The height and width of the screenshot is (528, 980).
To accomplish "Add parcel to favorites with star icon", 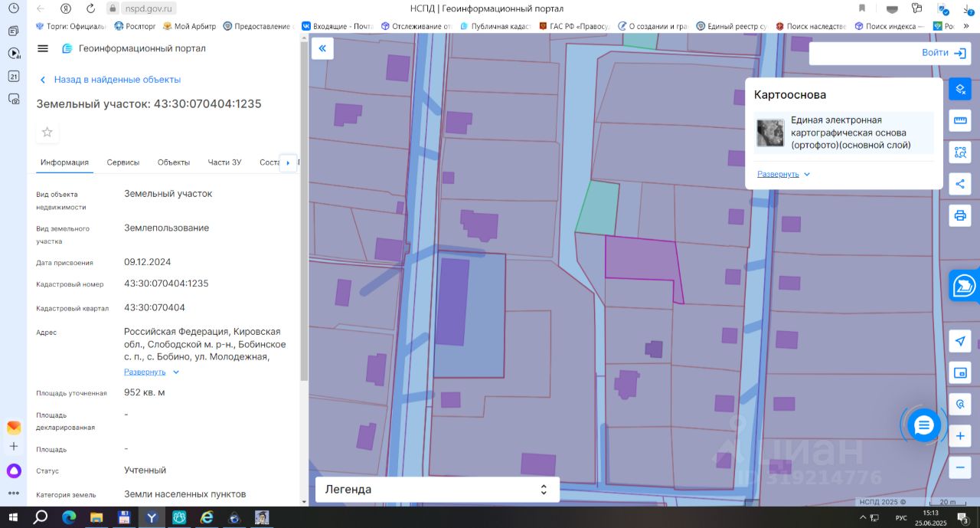I will tap(47, 132).
